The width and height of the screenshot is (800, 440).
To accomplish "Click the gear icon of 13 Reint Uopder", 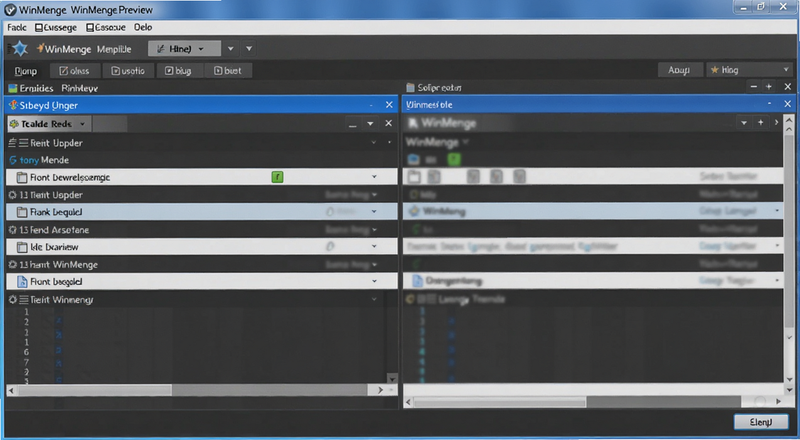I will [13, 194].
